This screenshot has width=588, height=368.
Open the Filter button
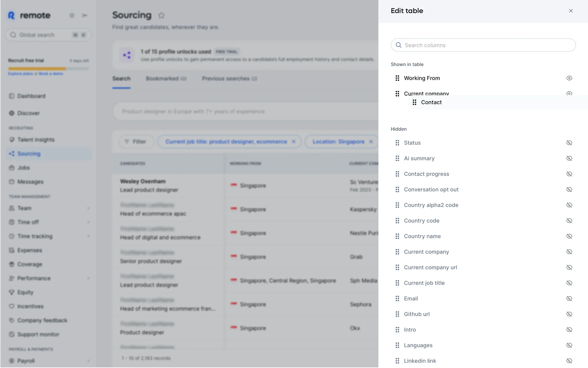pos(136,142)
